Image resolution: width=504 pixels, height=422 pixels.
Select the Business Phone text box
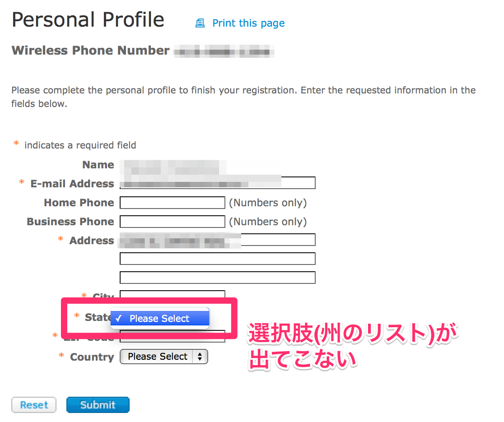[x=172, y=222]
